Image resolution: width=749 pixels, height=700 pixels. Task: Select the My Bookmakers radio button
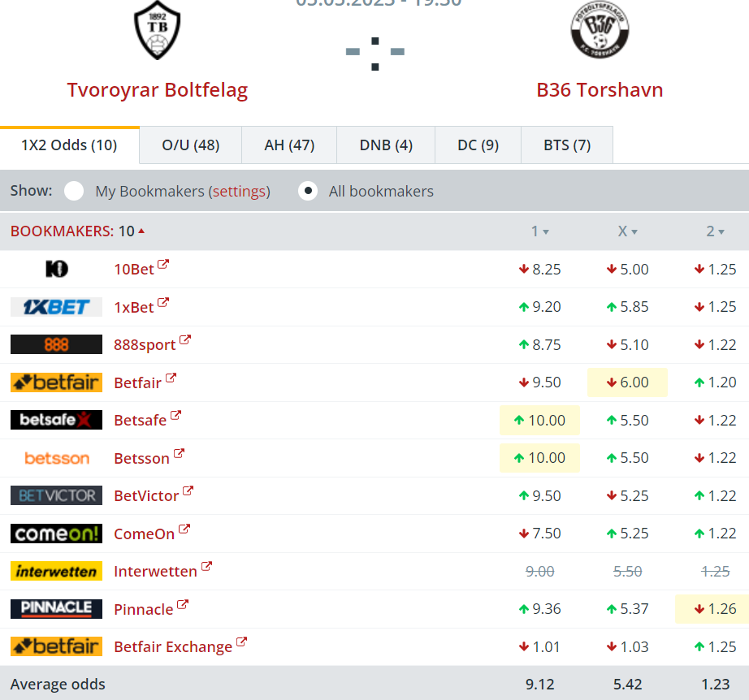pyautogui.click(x=74, y=191)
